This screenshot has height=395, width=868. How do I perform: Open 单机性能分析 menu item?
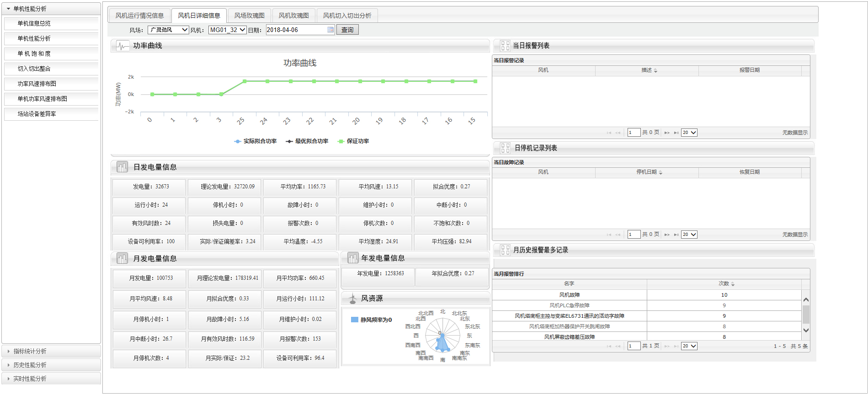[51, 38]
